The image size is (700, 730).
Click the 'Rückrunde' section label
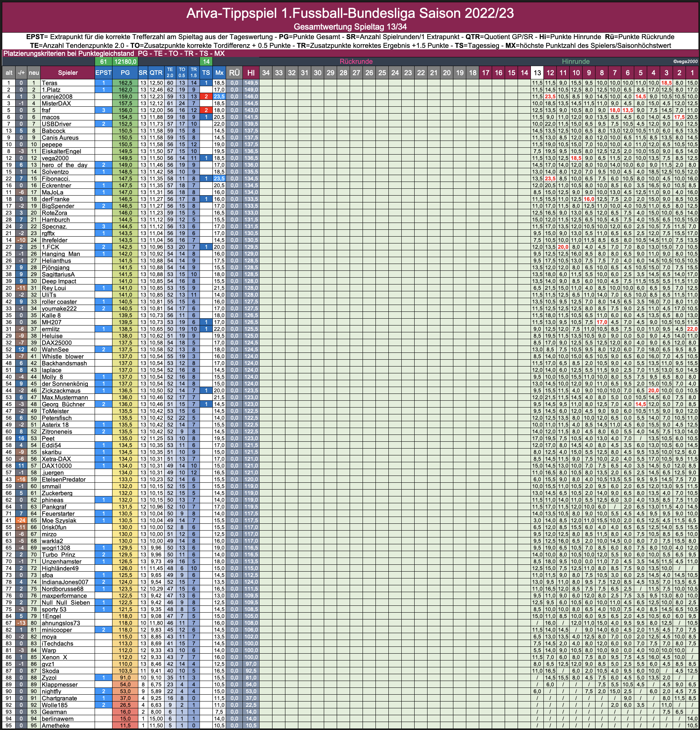point(356,62)
